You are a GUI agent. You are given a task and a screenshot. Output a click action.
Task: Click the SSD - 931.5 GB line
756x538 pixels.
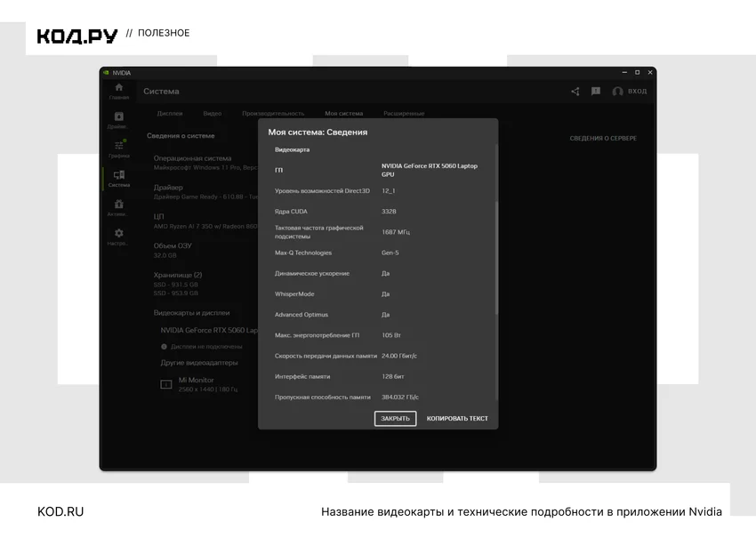pyautogui.click(x=175, y=285)
